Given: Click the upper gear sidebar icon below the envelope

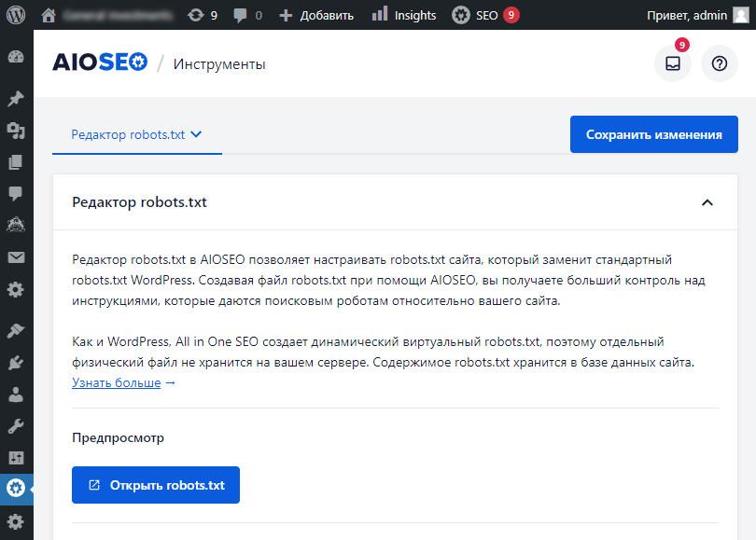Looking at the screenshot, I should [x=16, y=289].
